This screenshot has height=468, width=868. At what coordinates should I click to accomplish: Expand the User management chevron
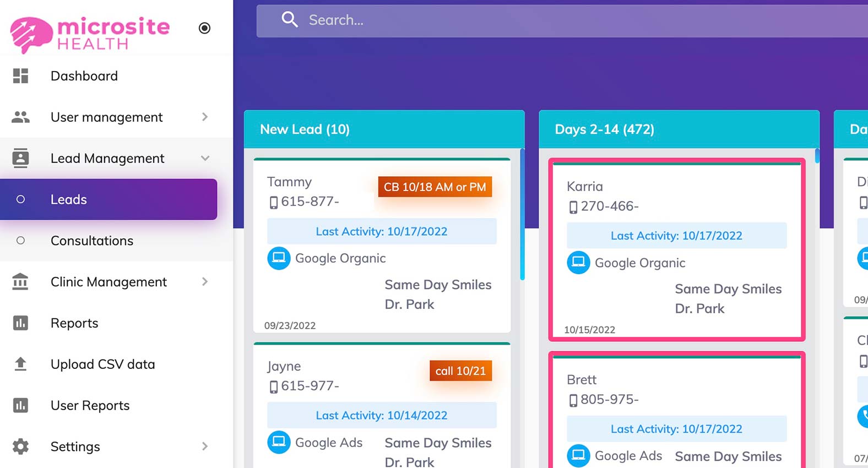205,117
